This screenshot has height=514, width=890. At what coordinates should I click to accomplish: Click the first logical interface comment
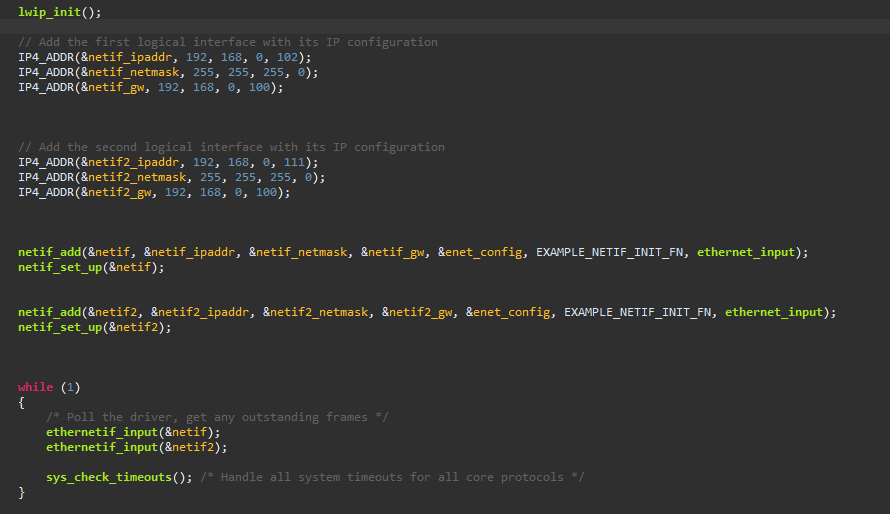coord(227,42)
